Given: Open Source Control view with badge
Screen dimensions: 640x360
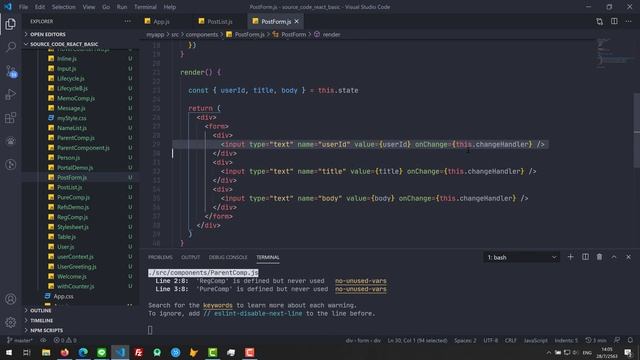Looking at the screenshot, I should pos(11,71).
